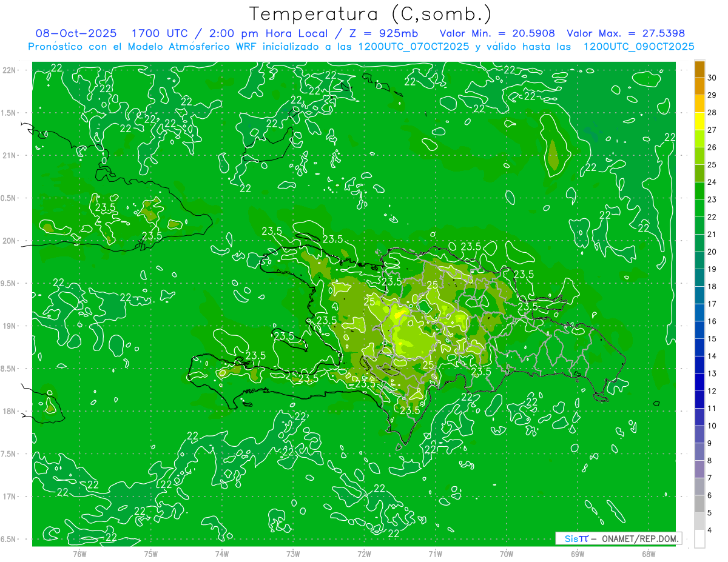Click the '20N' latitude axis label
Viewport: 728px width, 562px height.
(x=10, y=241)
